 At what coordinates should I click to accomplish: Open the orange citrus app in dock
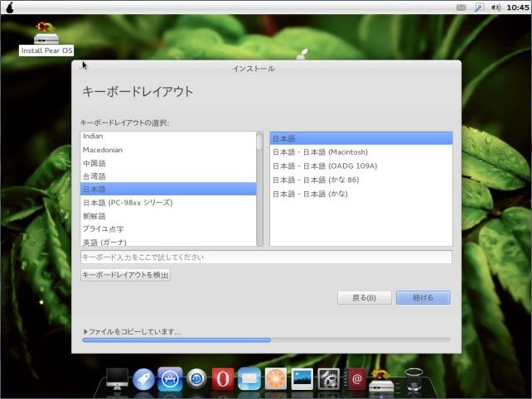(x=276, y=379)
